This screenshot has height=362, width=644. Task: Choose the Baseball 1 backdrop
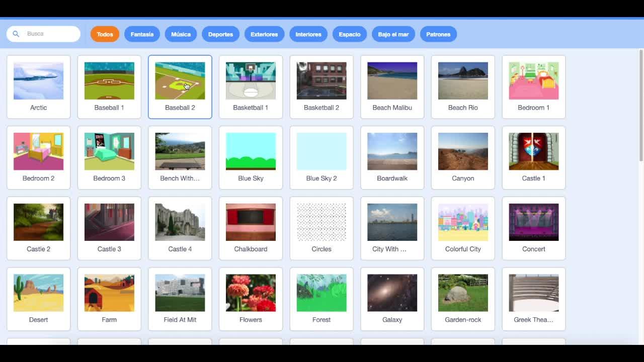(109, 87)
